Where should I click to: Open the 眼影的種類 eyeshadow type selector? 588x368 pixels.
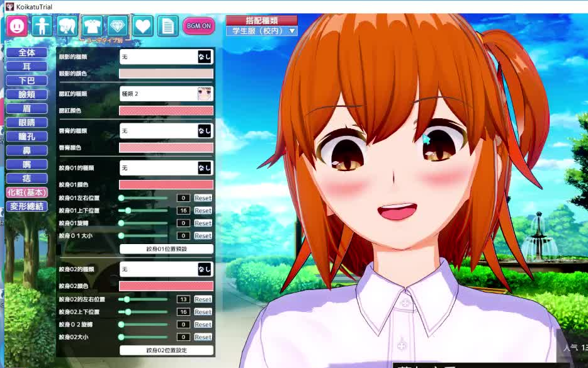click(166, 57)
